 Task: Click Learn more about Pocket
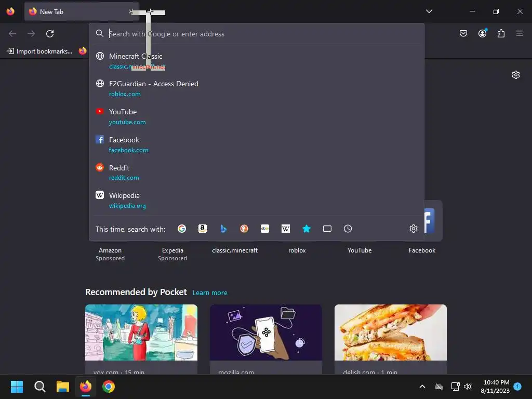(210, 293)
